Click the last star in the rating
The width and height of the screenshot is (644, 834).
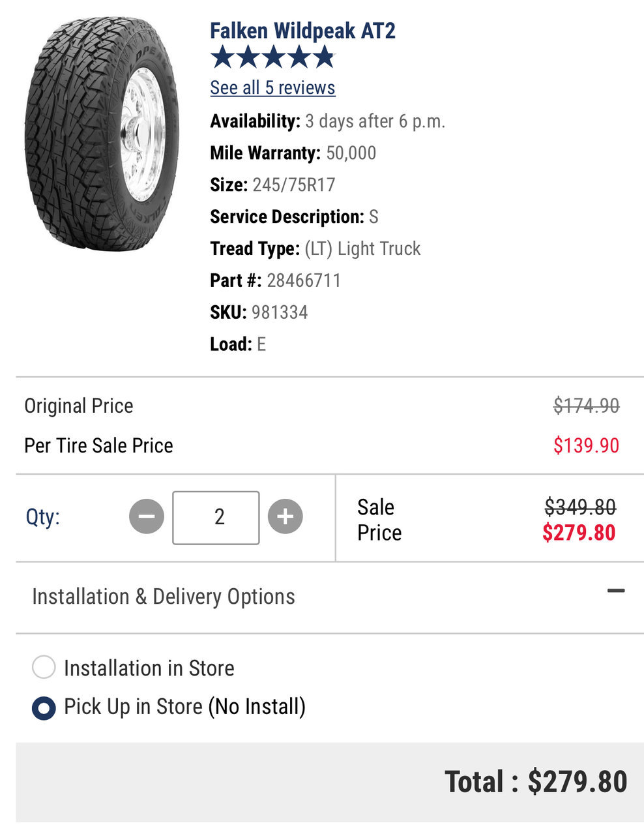[x=323, y=57]
